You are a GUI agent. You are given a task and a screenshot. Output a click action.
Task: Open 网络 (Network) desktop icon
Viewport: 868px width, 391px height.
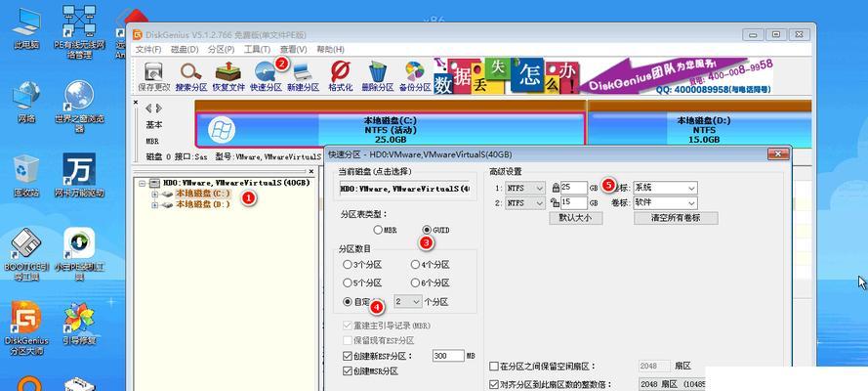(26, 103)
